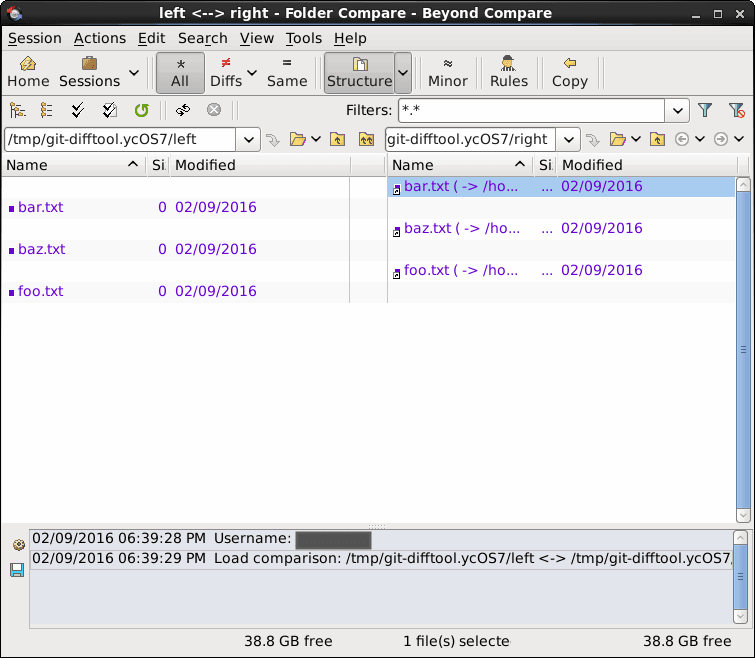Select baz.txt symlink in right pane
Screen dimensions: 755x658
tap(561, 228)
